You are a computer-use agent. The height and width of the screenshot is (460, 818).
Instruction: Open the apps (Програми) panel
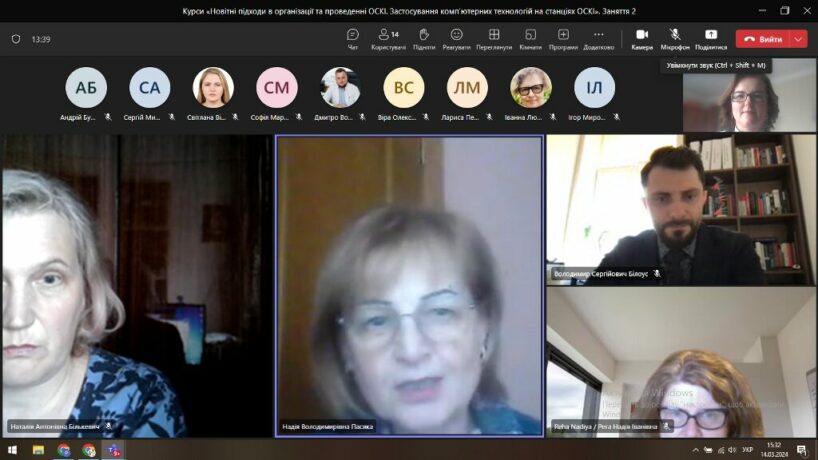point(563,38)
